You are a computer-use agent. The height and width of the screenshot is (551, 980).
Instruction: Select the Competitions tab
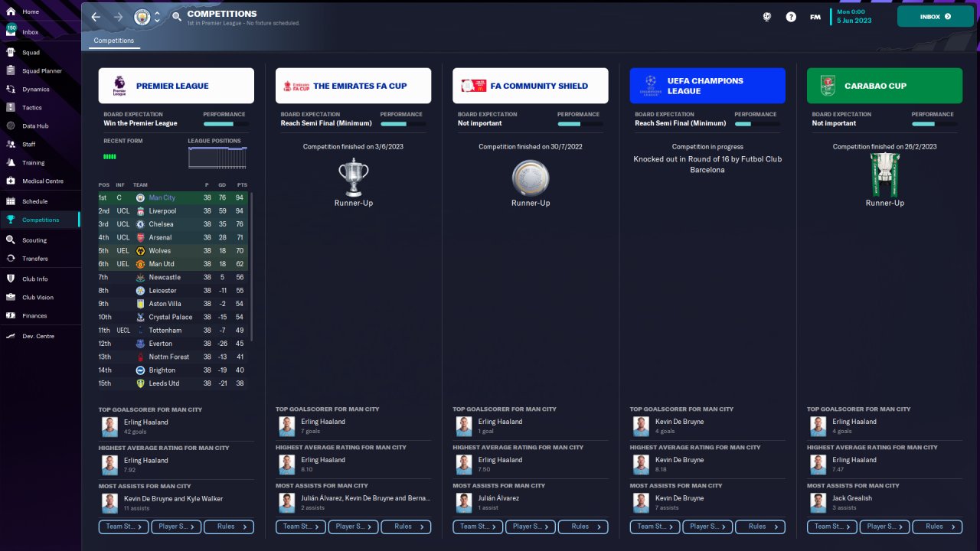coord(114,41)
